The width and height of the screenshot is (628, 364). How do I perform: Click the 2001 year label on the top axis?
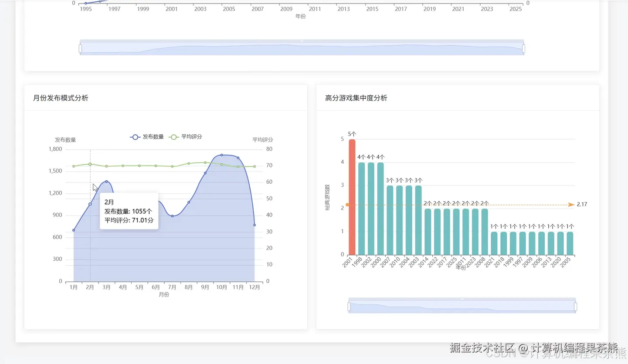(x=172, y=9)
